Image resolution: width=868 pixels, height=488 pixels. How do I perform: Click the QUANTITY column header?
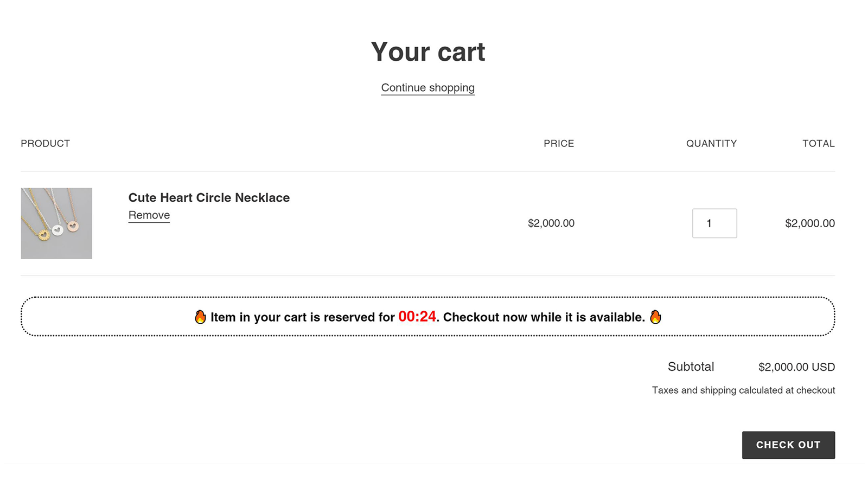[711, 144]
